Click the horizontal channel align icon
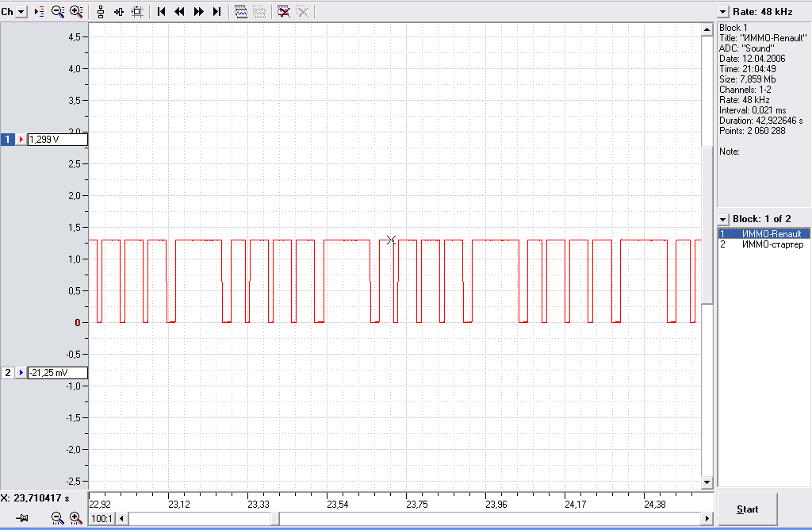Viewport: 812px width, 530px height. (x=119, y=11)
